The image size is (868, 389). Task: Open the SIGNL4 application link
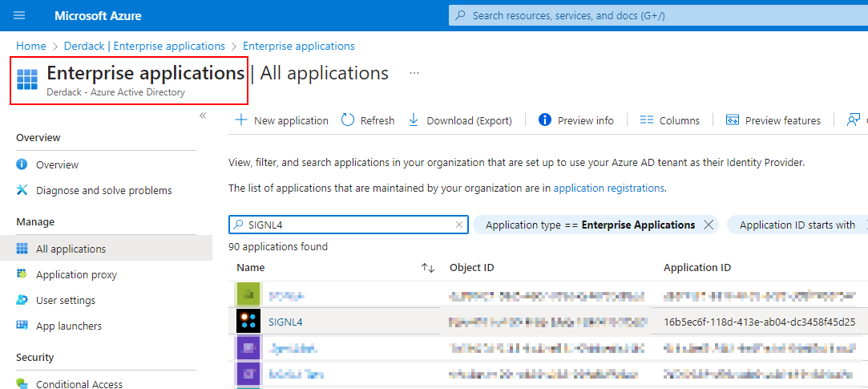(285, 322)
